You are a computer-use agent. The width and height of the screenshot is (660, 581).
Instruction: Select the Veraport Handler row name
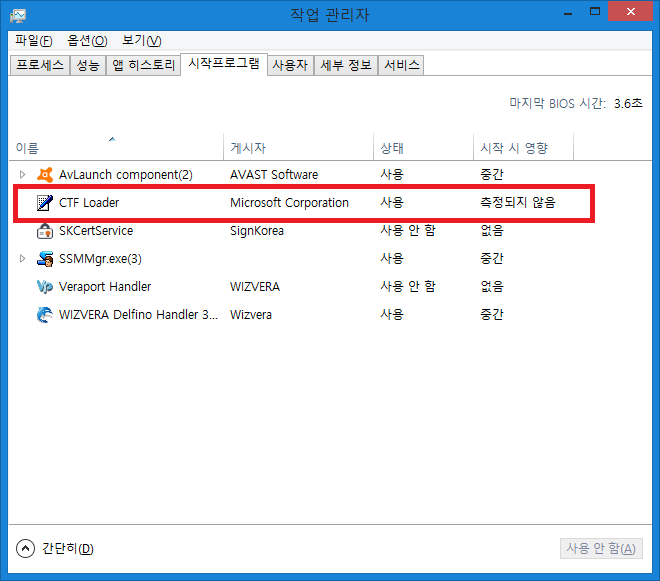coord(105,287)
